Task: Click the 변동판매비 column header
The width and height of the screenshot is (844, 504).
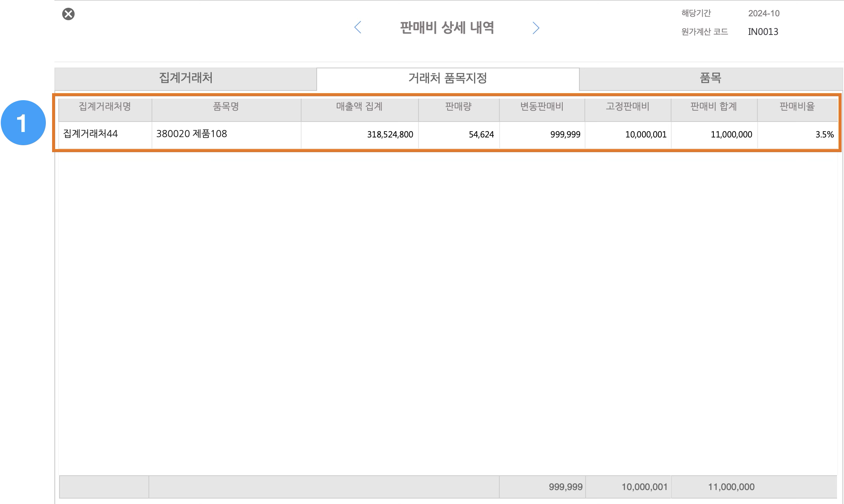Action: (542, 107)
